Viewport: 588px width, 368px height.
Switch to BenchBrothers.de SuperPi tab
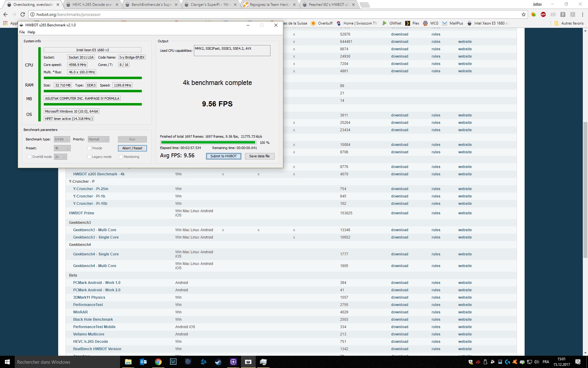pos(151,5)
